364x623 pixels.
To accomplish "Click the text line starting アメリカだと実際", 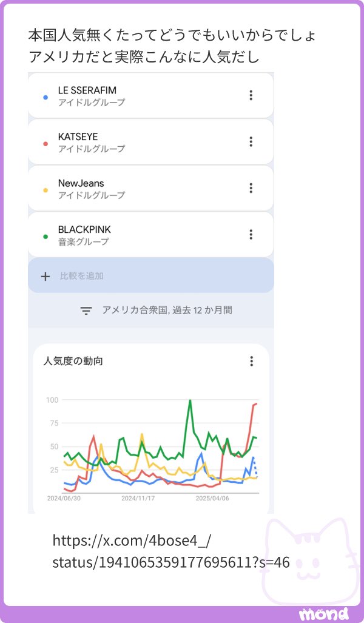I will pyautogui.click(x=144, y=57).
